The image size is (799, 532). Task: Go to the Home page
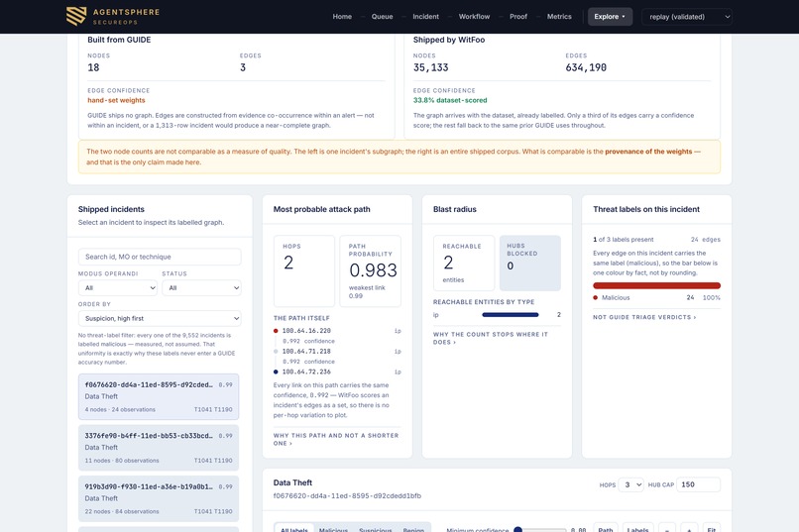pyautogui.click(x=342, y=17)
